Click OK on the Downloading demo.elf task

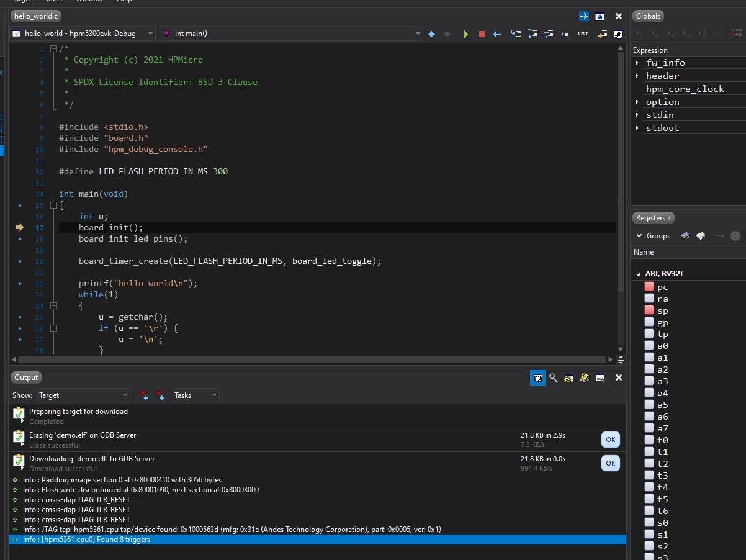pyautogui.click(x=610, y=463)
